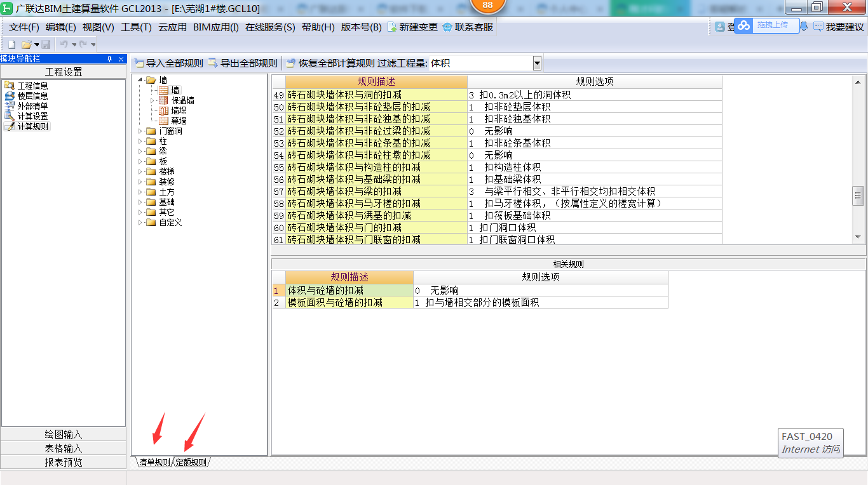The height and width of the screenshot is (485, 868).
Task: Click the undo arrow icon
Action: tap(64, 44)
